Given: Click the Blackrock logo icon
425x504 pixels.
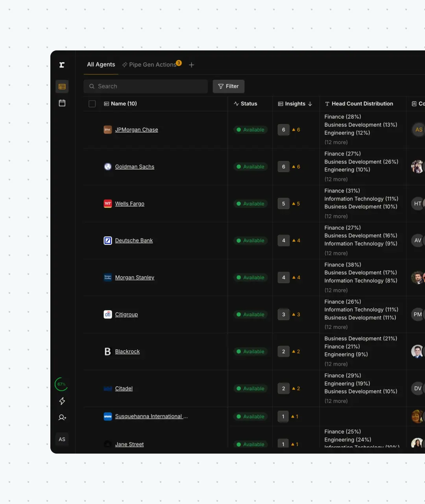Looking at the screenshot, I should coord(108,352).
